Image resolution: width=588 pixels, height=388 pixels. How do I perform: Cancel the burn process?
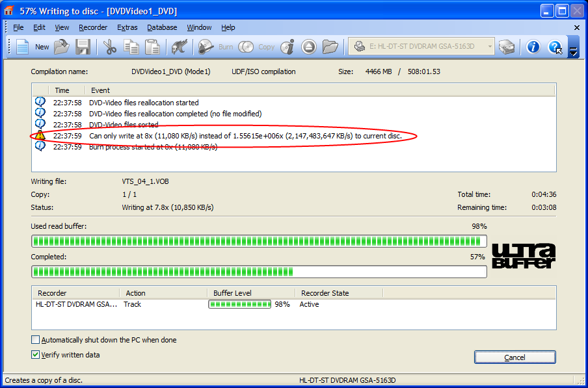click(514, 357)
